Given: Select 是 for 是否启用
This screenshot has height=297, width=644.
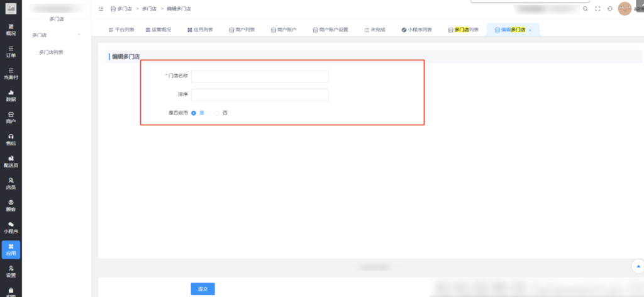Looking at the screenshot, I should click(x=194, y=113).
